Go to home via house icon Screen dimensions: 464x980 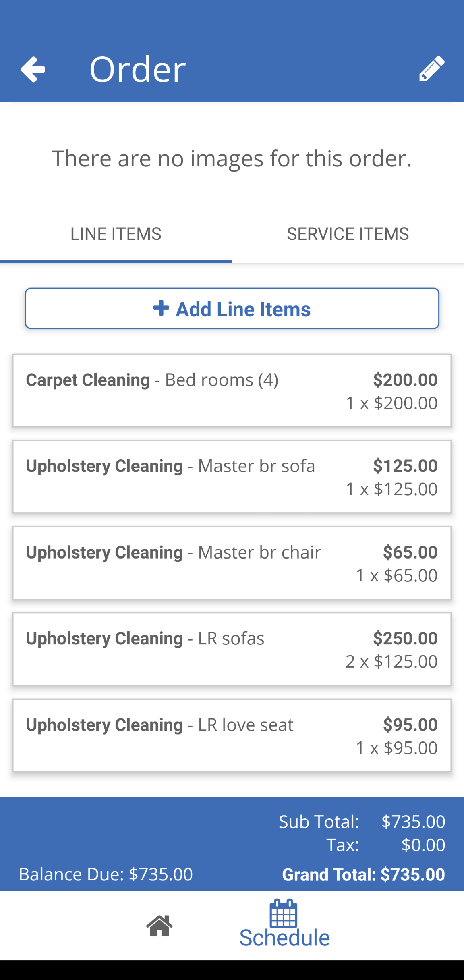[x=159, y=926]
